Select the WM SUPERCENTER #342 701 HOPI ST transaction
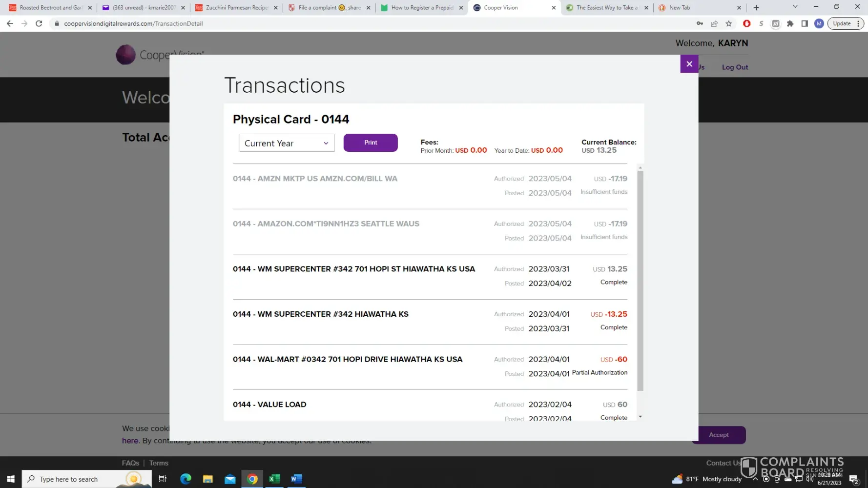This screenshot has width=868, height=488. (430, 277)
